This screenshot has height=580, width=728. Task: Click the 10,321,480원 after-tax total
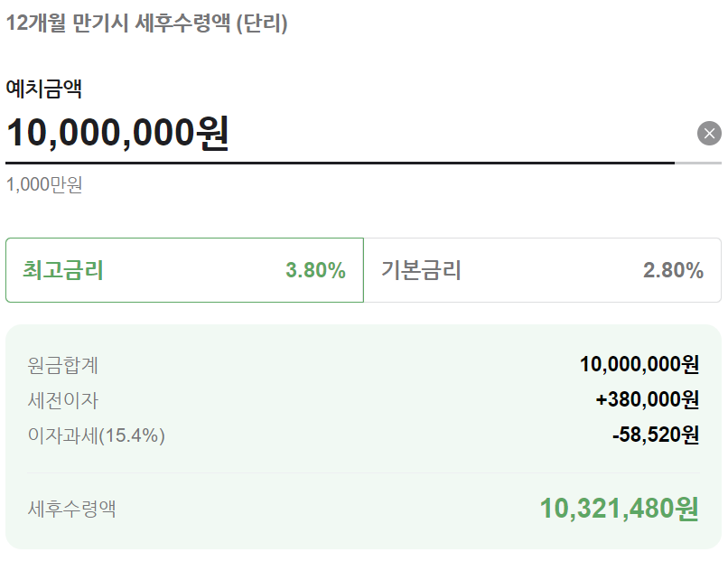point(620,509)
